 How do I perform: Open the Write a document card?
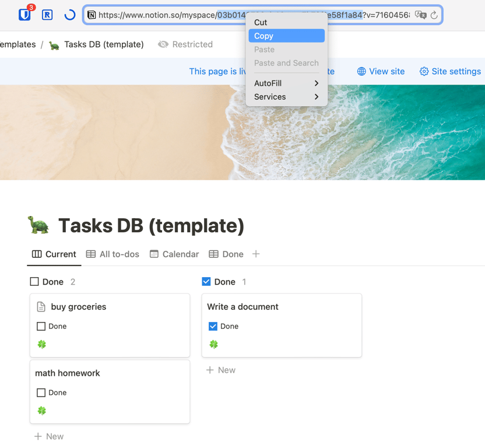tap(282, 325)
